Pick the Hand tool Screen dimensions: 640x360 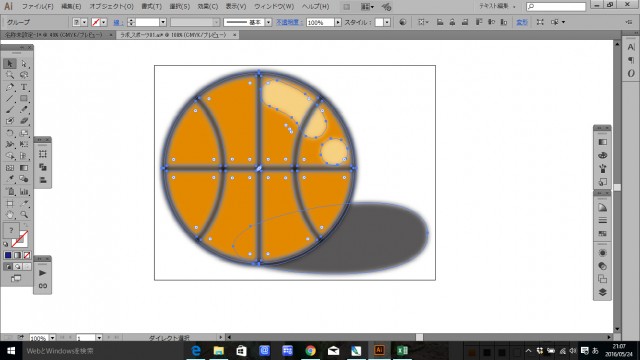10,215
